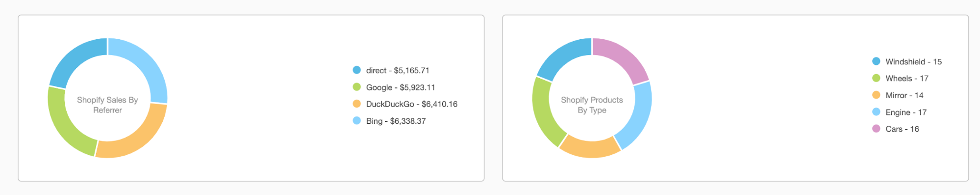This screenshot has width=980, height=195.
Task: Toggle the Engine - 17 legend entry
Action: (900, 112)
